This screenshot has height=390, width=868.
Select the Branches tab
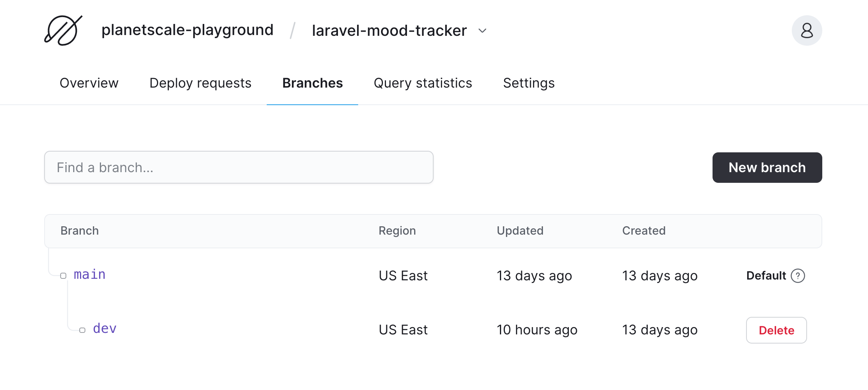coord(312,83)
